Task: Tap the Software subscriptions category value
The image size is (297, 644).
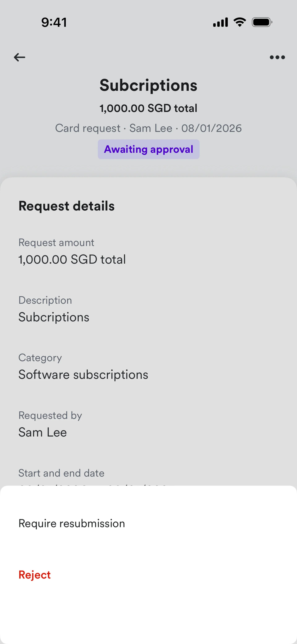Action: click(83, 374)
